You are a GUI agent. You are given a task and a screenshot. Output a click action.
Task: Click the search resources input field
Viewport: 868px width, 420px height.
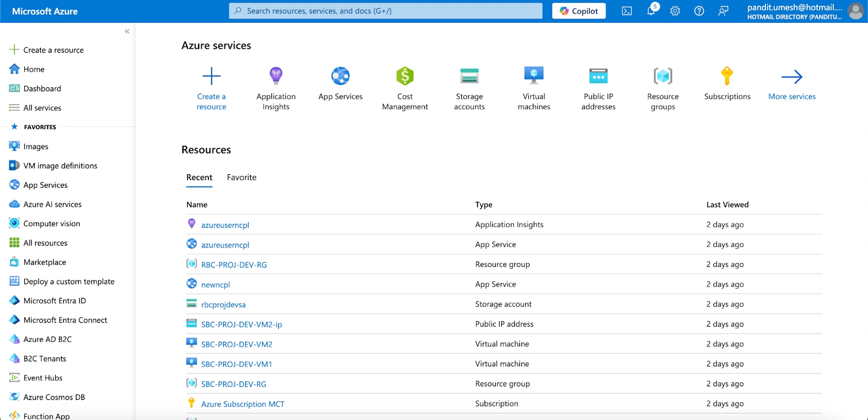(386, 11)
